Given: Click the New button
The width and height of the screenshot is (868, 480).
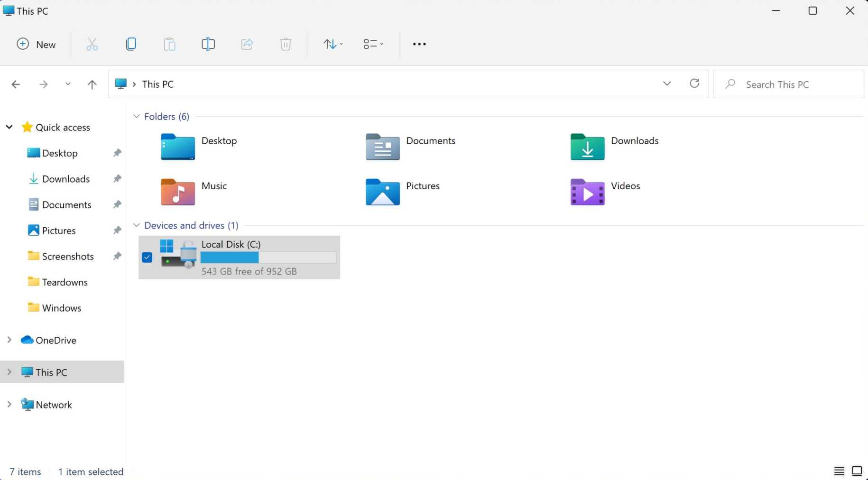Looking at the screenshot, I should (x=37, y=44).
